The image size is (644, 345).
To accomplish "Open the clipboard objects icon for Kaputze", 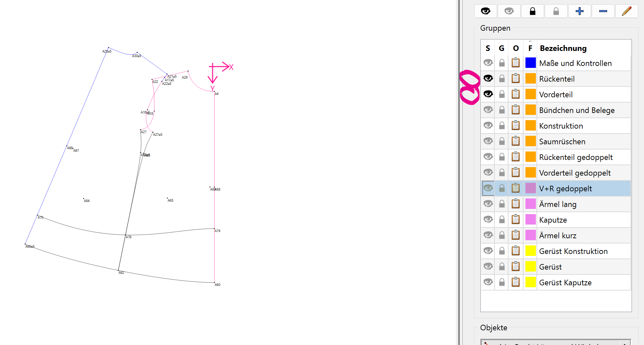I will [516, 220].
